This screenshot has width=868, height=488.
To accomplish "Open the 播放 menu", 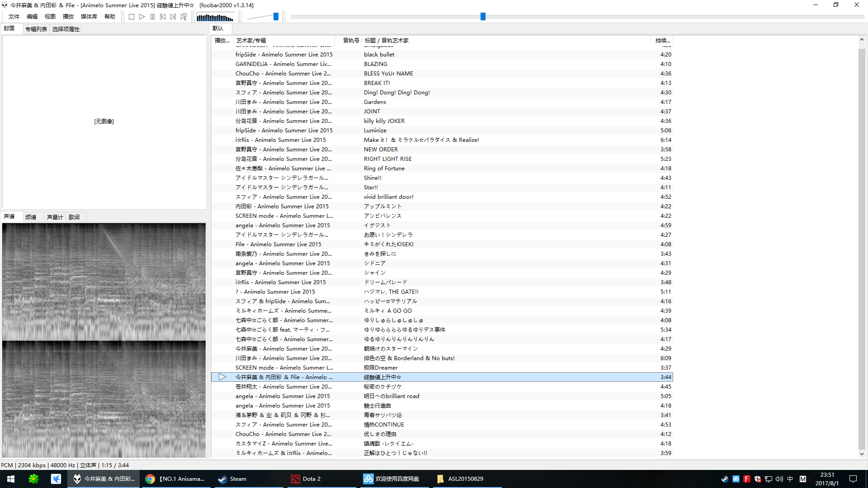I will (x=68, y=17).
